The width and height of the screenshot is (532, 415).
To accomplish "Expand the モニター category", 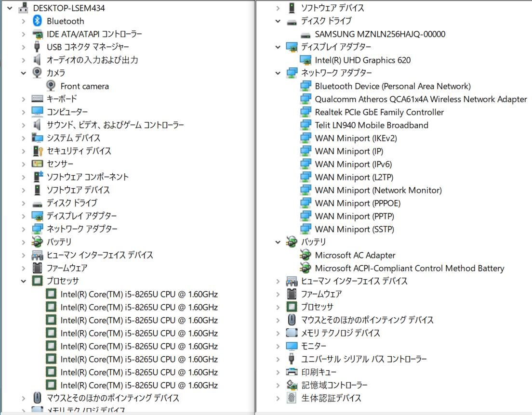I will tap(278, 346).
